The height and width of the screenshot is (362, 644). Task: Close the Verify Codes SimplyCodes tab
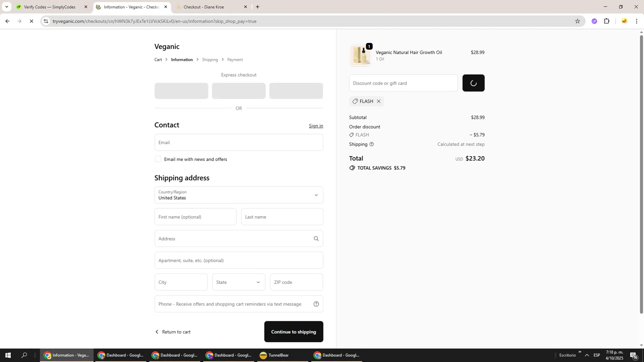(x=86, y=7)
